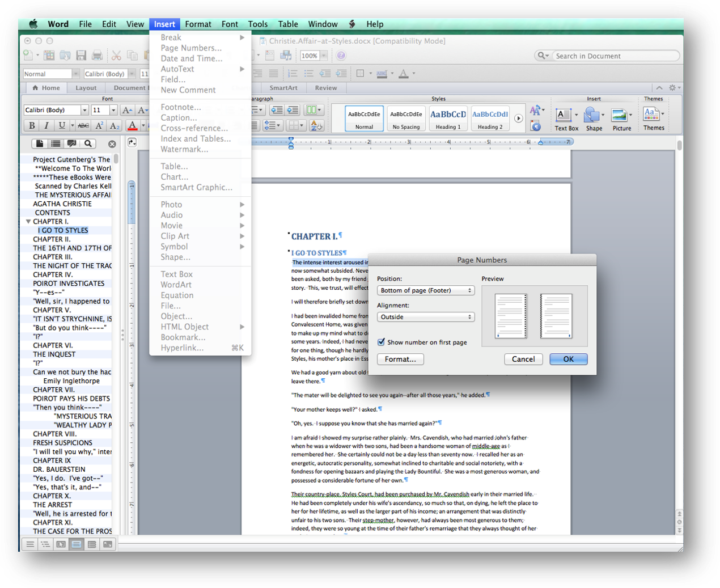Uncheck Show number on first page
Screen dimensions: 720x588
pos(382,342)
